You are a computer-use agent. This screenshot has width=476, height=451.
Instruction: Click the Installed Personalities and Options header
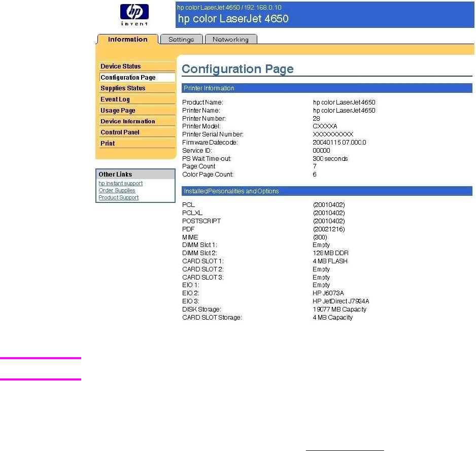tap(327, 191)
